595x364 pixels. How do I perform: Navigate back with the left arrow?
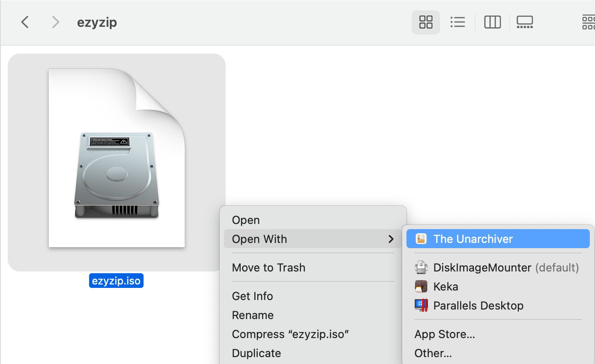click(25, 22)
